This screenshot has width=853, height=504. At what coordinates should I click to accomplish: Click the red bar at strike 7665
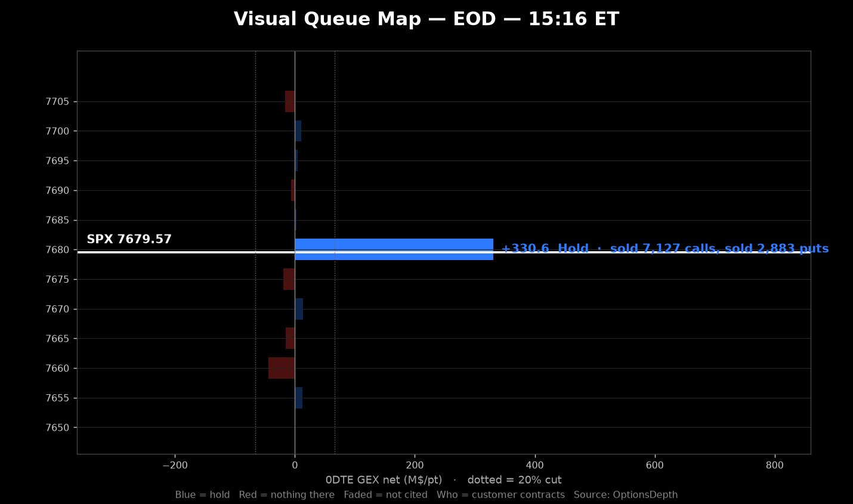(x=290, y=338)
